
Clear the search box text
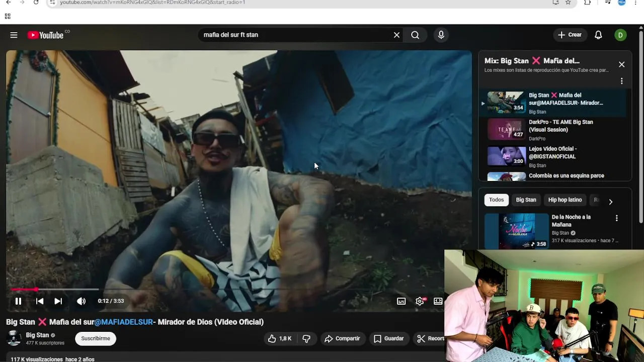point(396,35)
